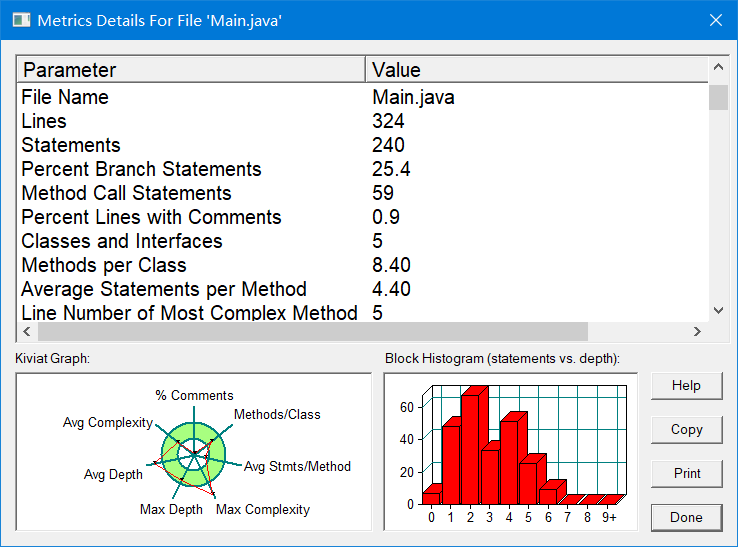Select the Lines parameter row
Viewport: 738px width, 547px height.
click(x=362, y=121)
